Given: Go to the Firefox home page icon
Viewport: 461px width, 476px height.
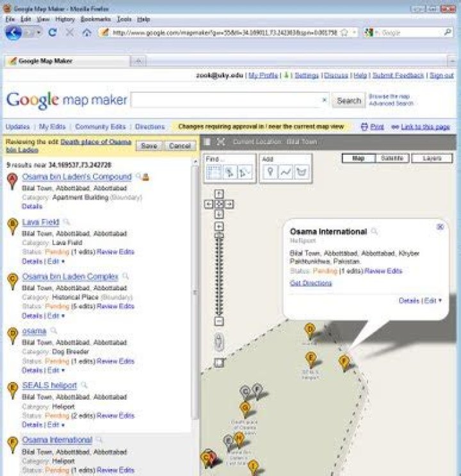Looking at the screenshot, I should (87, 33).
